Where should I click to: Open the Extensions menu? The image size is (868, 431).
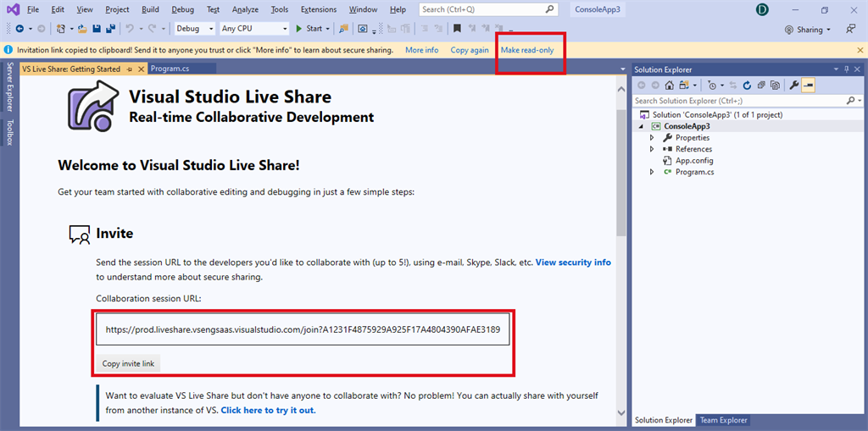point(319,9)
